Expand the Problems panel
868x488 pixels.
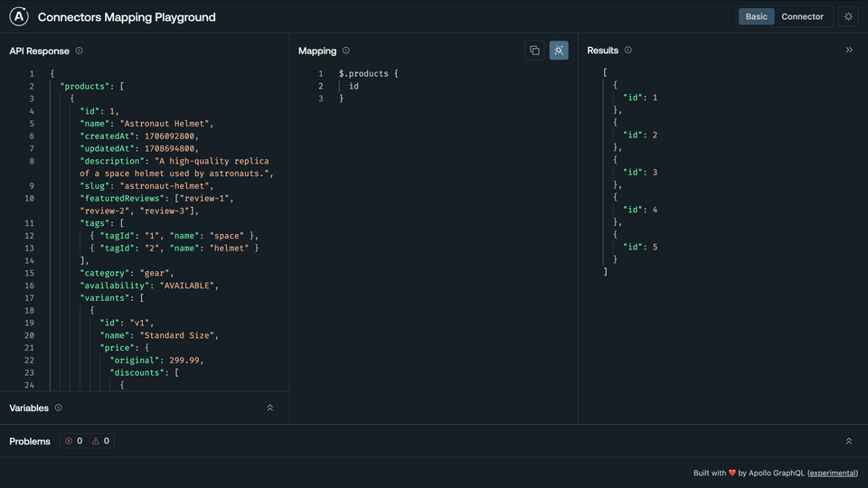(849, 441)
